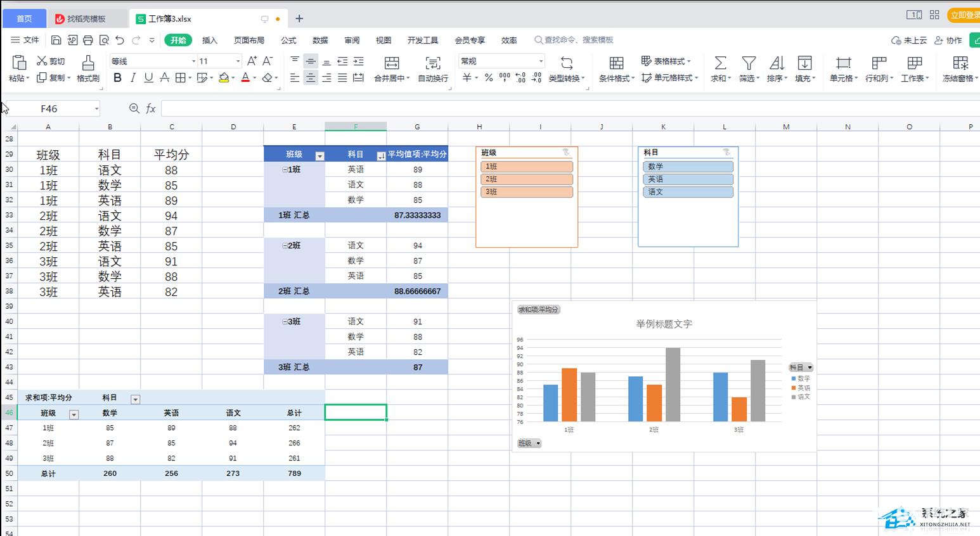Open font name dropdown 等线
The image size is (980, 536).
coord(193,61)
